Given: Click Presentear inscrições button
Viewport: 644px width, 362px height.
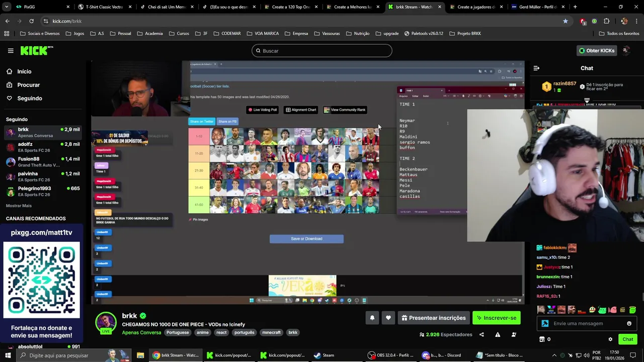Looking at the screenshot, I should (x=434, y=318).
